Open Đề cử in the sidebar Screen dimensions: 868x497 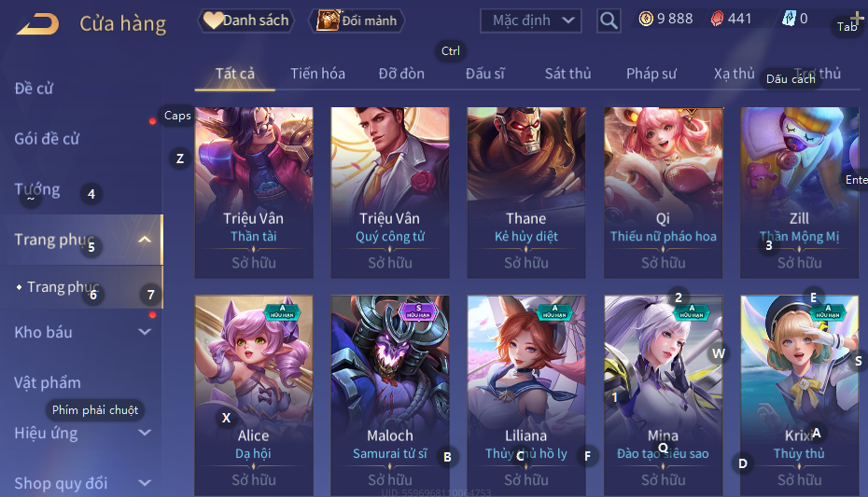click(34, 89)
